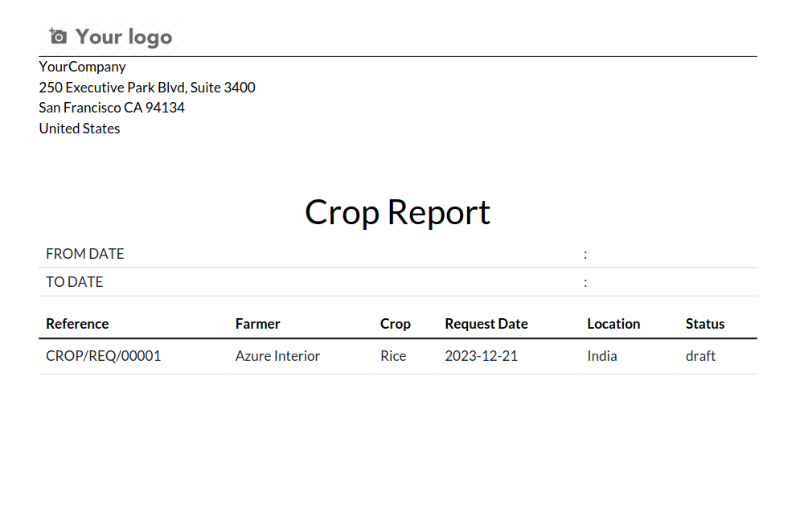Select the Crop column header
This screenshot has height=532, width=796.
pos(396,324)
